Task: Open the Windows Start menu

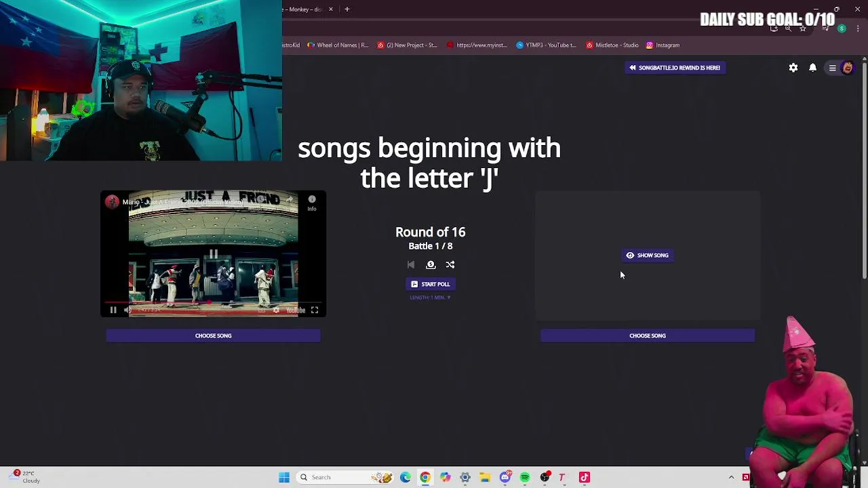Action: [x=284, y=477]
